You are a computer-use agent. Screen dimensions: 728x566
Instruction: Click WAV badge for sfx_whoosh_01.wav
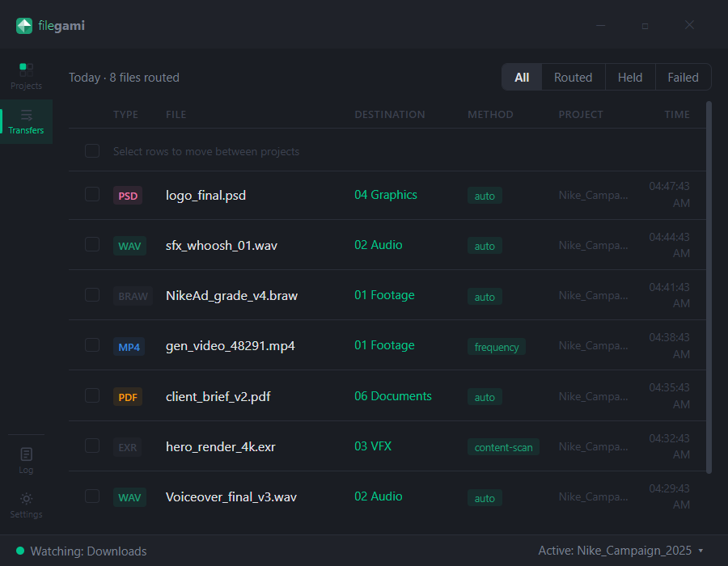[129, 246]
